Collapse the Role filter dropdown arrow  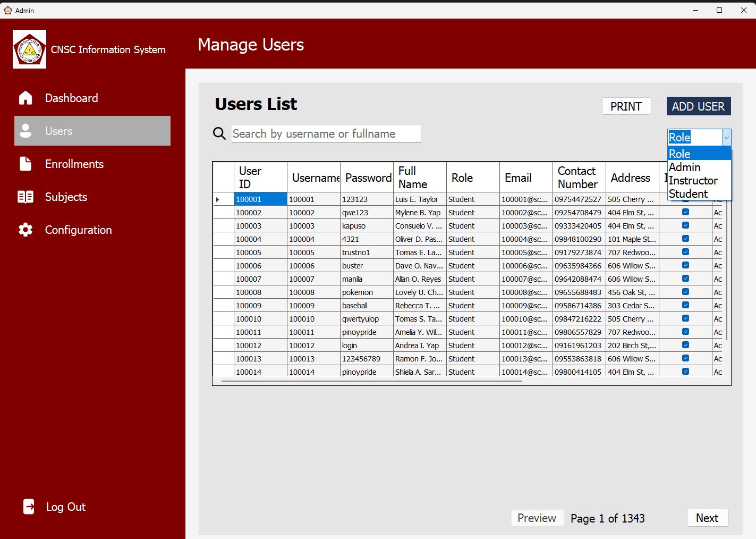[726, 138]
